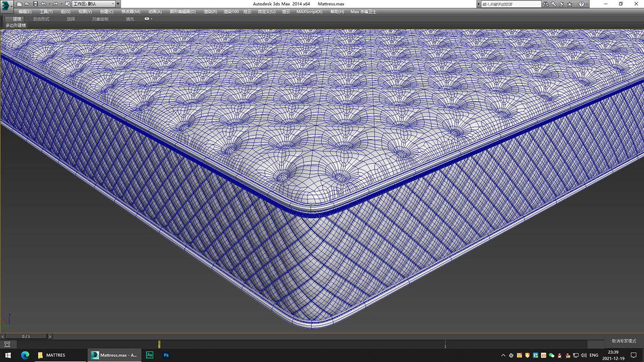Open the 图形编辑器(D) menu
Image resolution: width=644 pixels, height=362 pixels.
pos(182,12)
